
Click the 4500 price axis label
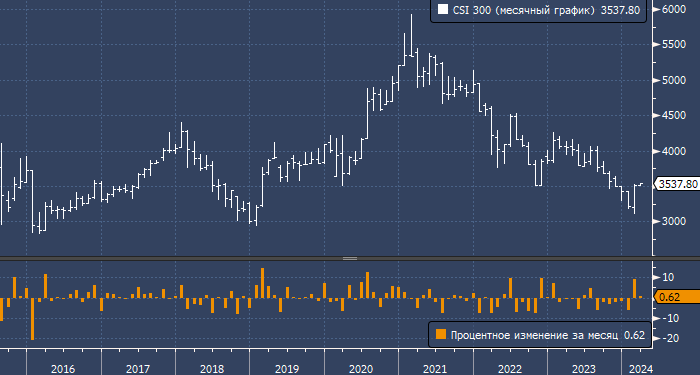coord(673,116)
